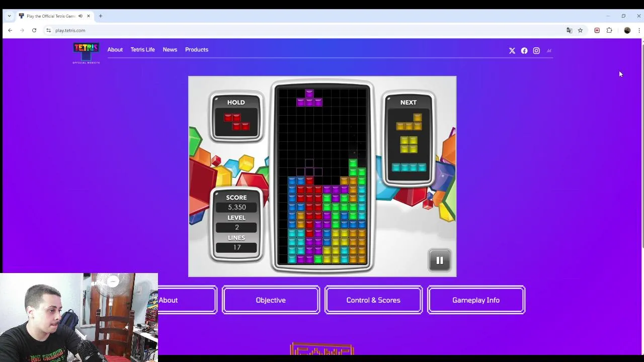
Task: Open a new browser tab
Action: (100, 16)
